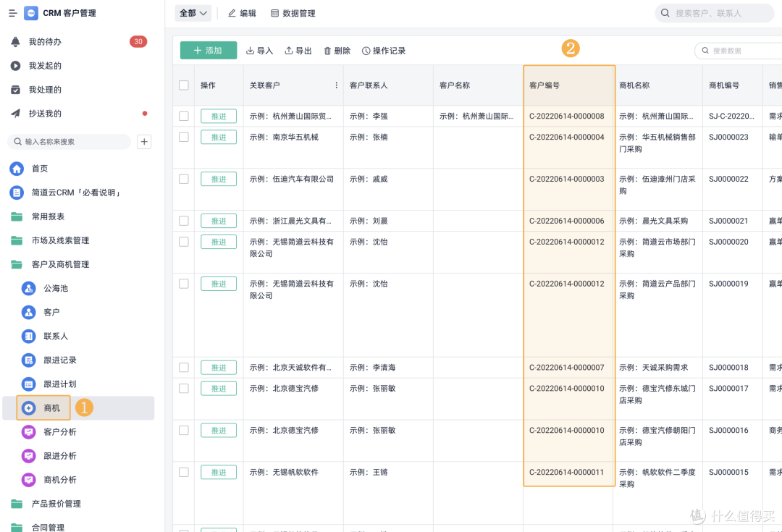Open 商机分析 dashboard icon
782x532 pixels.
click(x=28, y=480)
